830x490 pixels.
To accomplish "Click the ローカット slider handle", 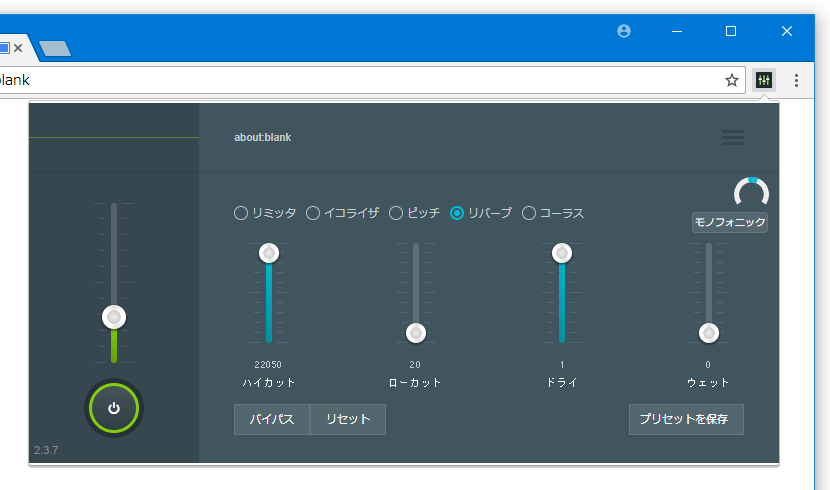I will tap(416, 333).
